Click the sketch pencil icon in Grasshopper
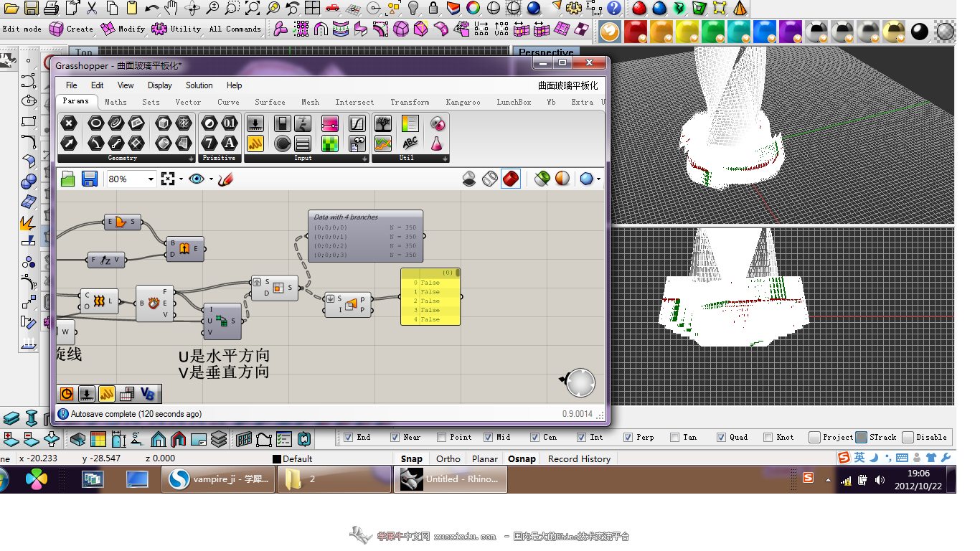Viewport: 980px width, 551px height. (x=226, y=179)
